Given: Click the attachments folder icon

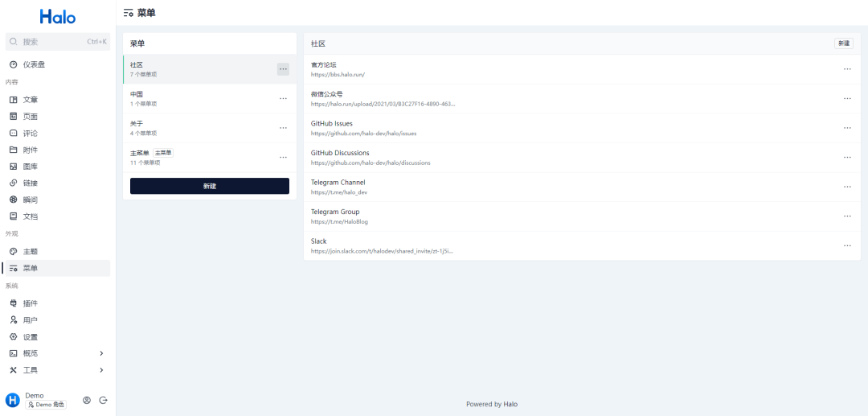Looking at the screenshot, I should pos(14,150).
